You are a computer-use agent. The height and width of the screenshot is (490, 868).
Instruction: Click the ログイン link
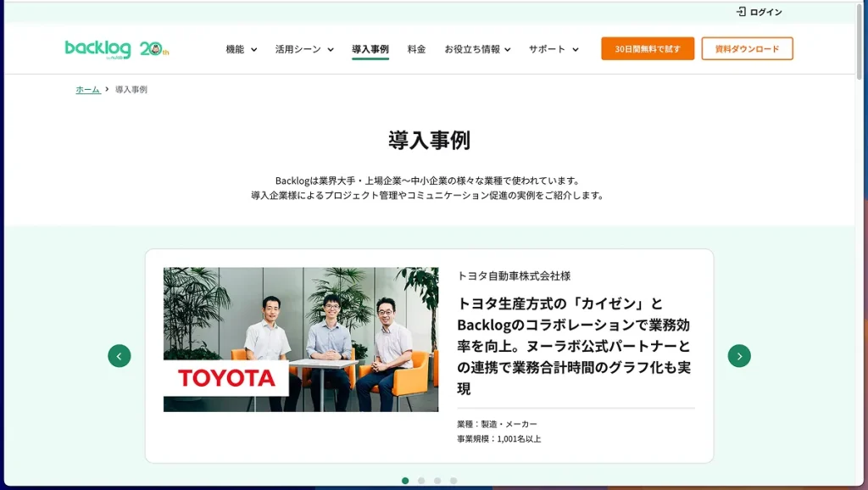click(x=765, y=12)
